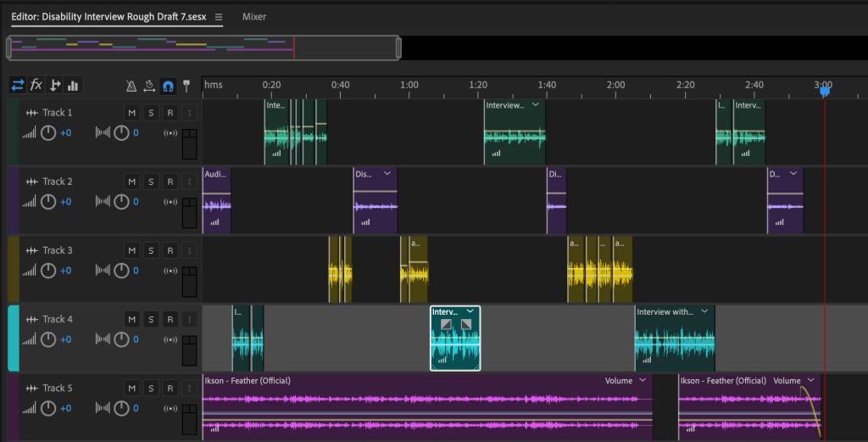Click the Track 5 name label

tap(58, 388)
